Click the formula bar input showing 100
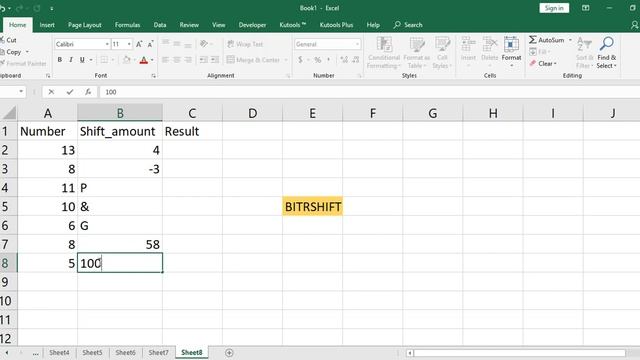640x360 pixels. point(369,92)
